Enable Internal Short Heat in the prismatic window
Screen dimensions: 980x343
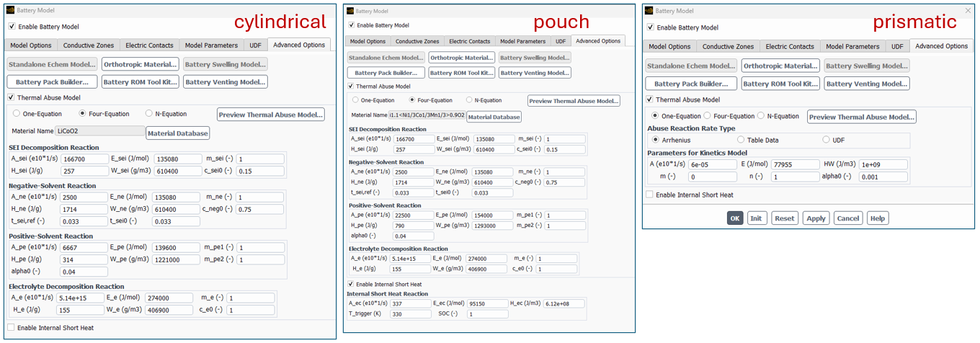click(x=650, y=195)
